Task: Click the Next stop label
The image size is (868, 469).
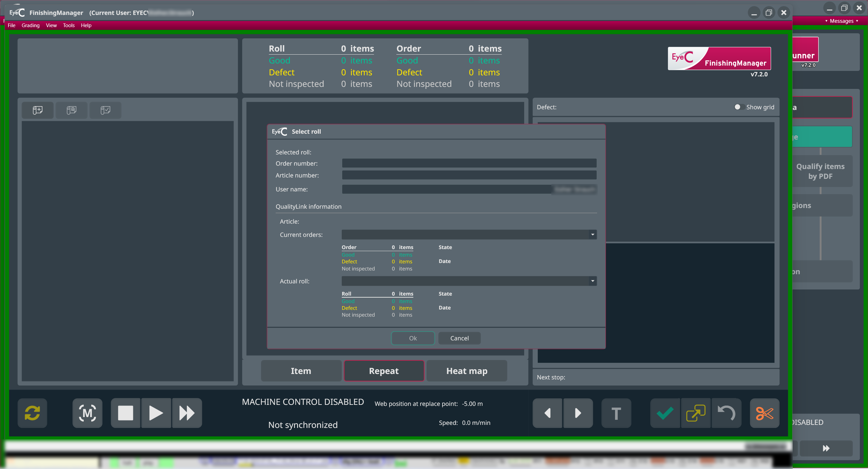Action: (551, 377)
